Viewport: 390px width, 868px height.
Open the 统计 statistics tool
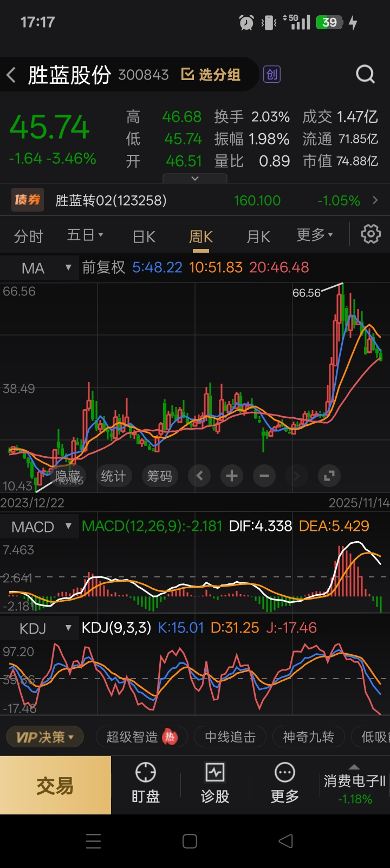[x=113, y=476]
